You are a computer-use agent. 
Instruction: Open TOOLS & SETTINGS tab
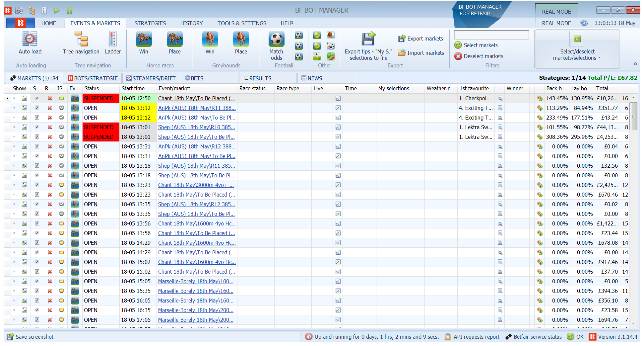pos(242,23)
